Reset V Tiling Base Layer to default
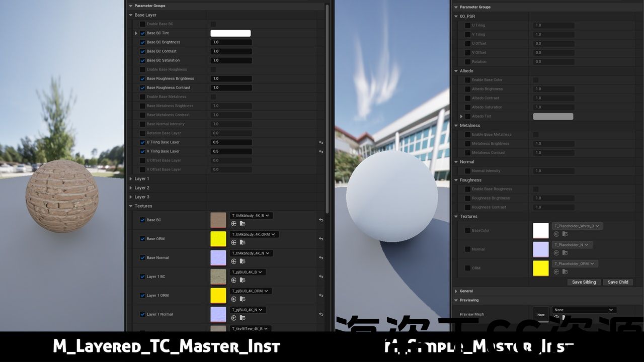Screen dimensions: 644x362 [321, 151]
